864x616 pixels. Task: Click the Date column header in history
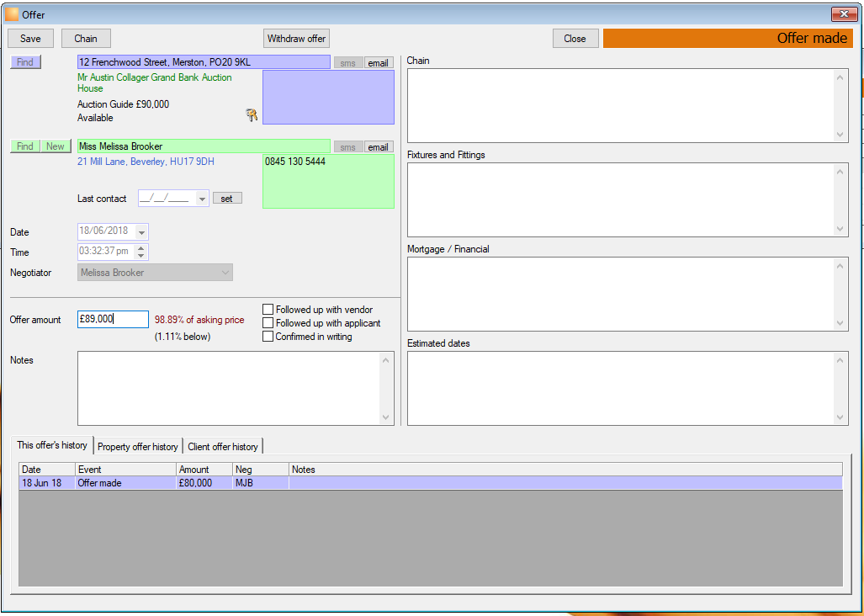(47, 470)
